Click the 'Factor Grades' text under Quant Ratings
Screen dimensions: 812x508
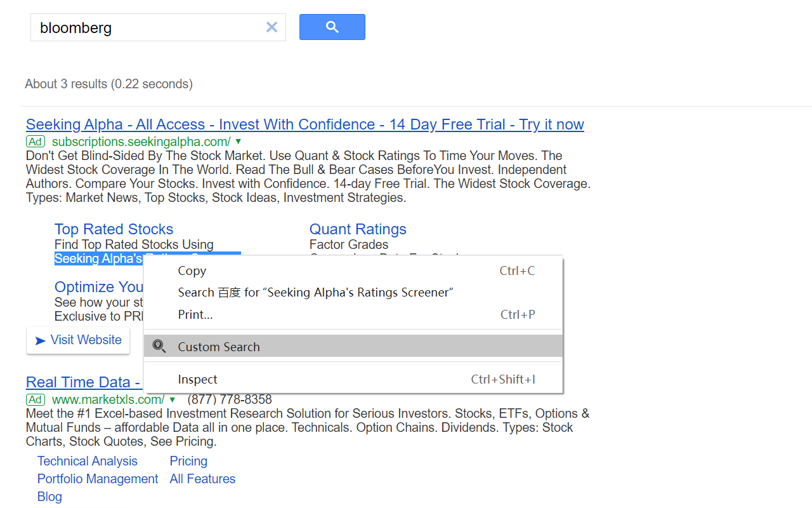coord(349,244)
